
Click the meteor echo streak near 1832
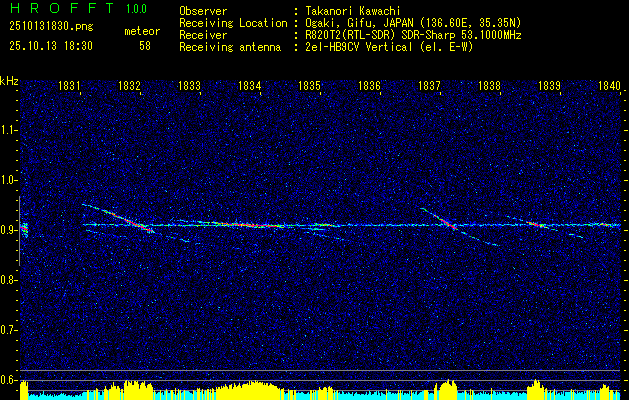point(125,217)
